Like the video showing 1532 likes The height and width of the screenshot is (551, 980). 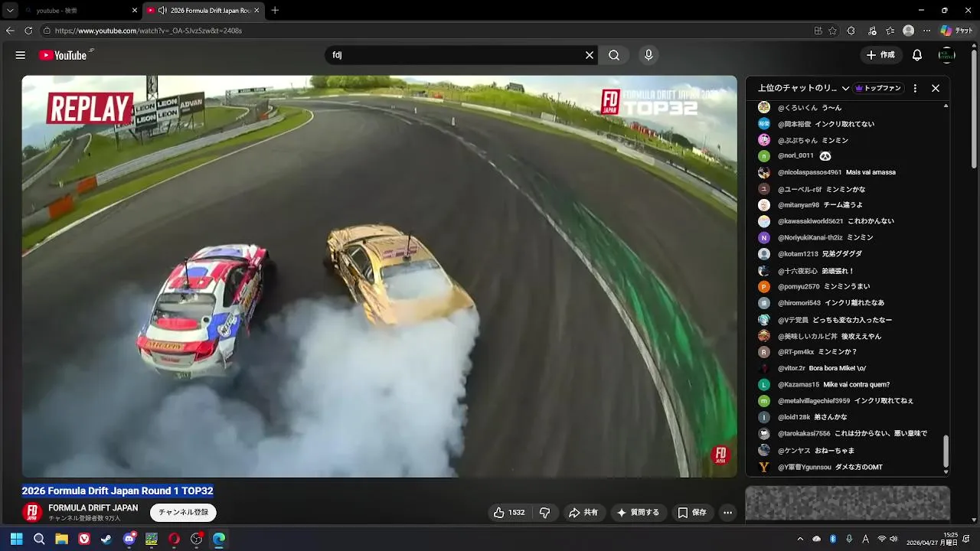pos(509,513)
